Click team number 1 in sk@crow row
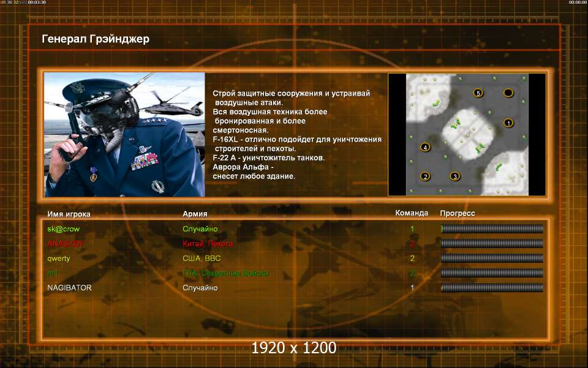The height and width of the screenshot is (368, 588). [x=412, y=229]
